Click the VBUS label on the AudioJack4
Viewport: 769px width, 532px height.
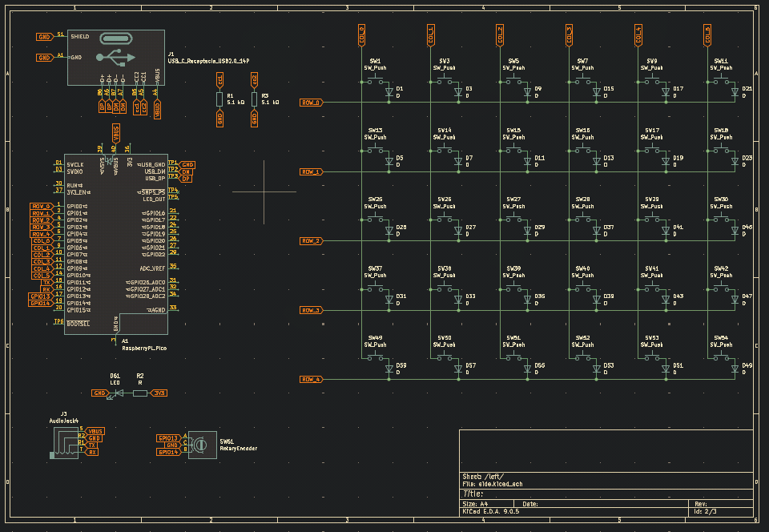click(x=95, y=431)
